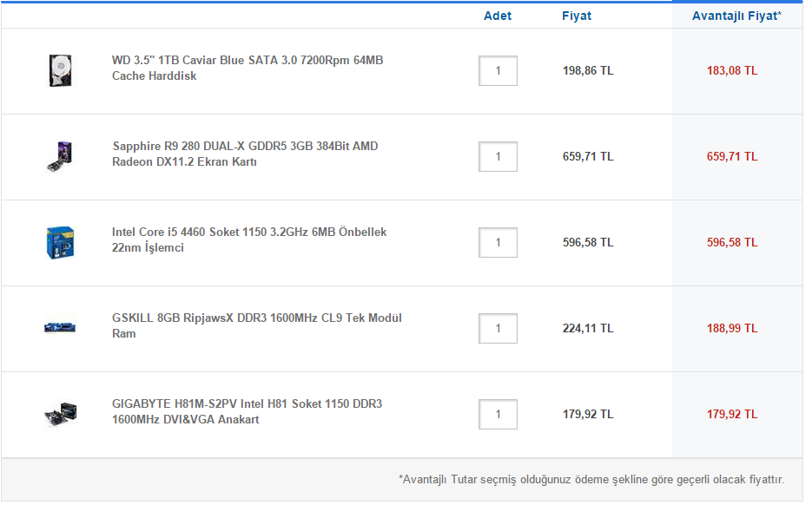Select quantity field for GSKILL RAM

(498, 329)
